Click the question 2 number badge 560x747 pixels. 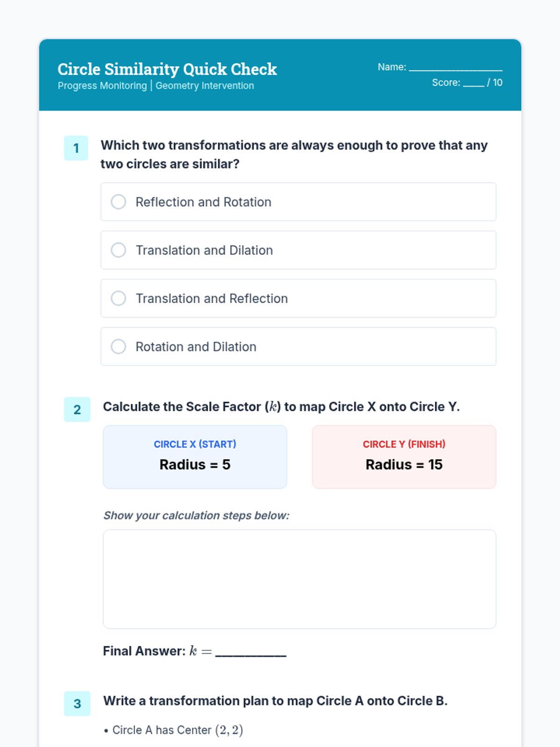click(77, 409)
